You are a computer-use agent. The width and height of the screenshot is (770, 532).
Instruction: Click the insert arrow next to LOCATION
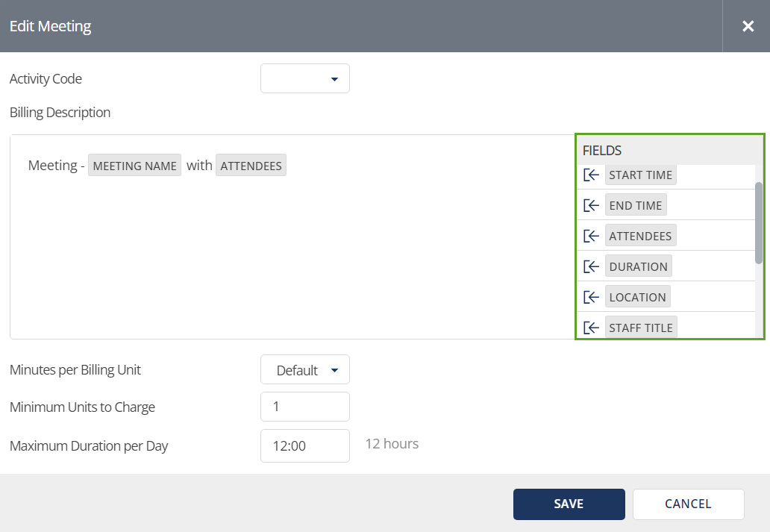coord(590,296)
